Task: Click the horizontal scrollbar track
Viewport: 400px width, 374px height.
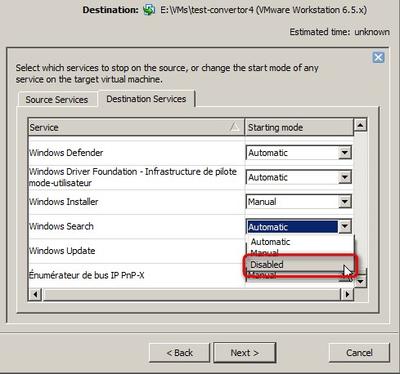Action: (191, 294)
